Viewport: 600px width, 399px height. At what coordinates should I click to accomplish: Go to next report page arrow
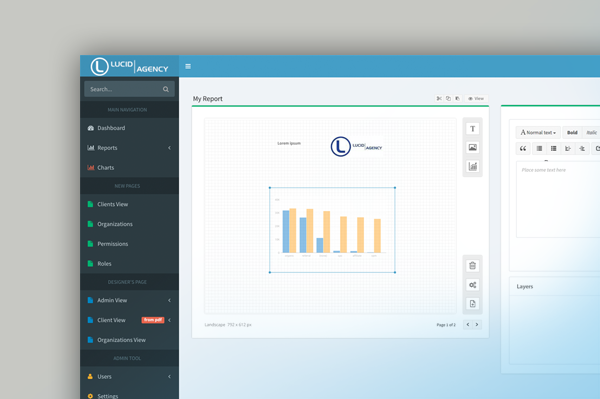click(477, 324)
